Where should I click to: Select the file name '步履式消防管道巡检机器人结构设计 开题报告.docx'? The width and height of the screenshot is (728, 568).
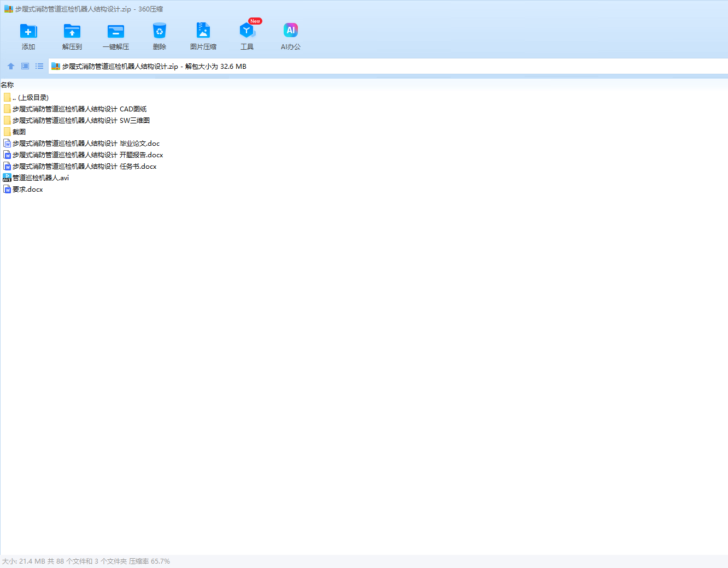tap(88, 155)
